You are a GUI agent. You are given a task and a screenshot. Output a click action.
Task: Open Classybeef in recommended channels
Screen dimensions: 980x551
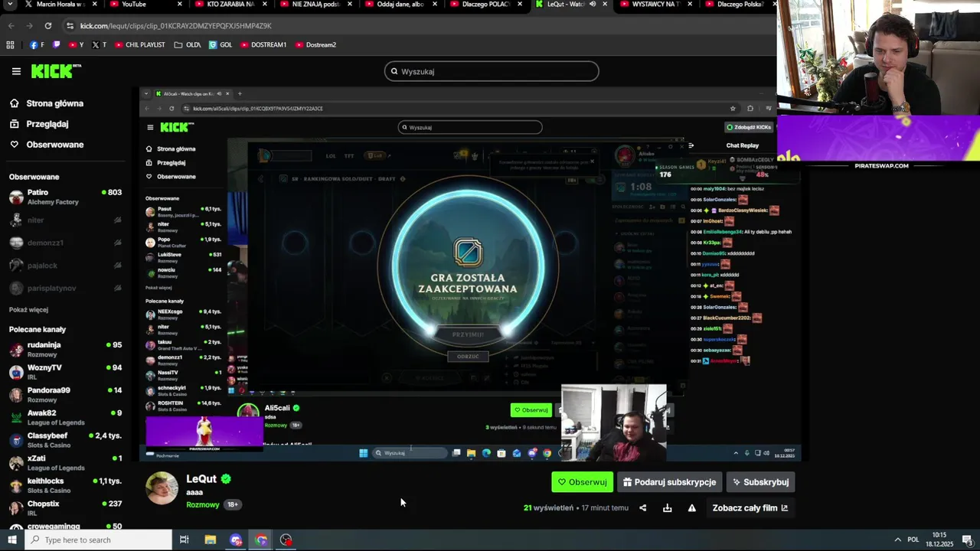pos(65,440)
